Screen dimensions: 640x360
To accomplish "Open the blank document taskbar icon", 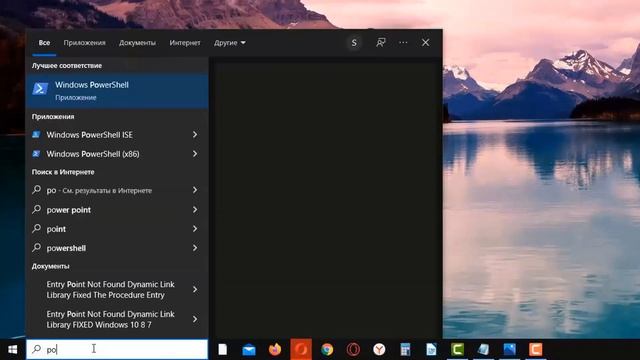I will [x=222, y=349].
